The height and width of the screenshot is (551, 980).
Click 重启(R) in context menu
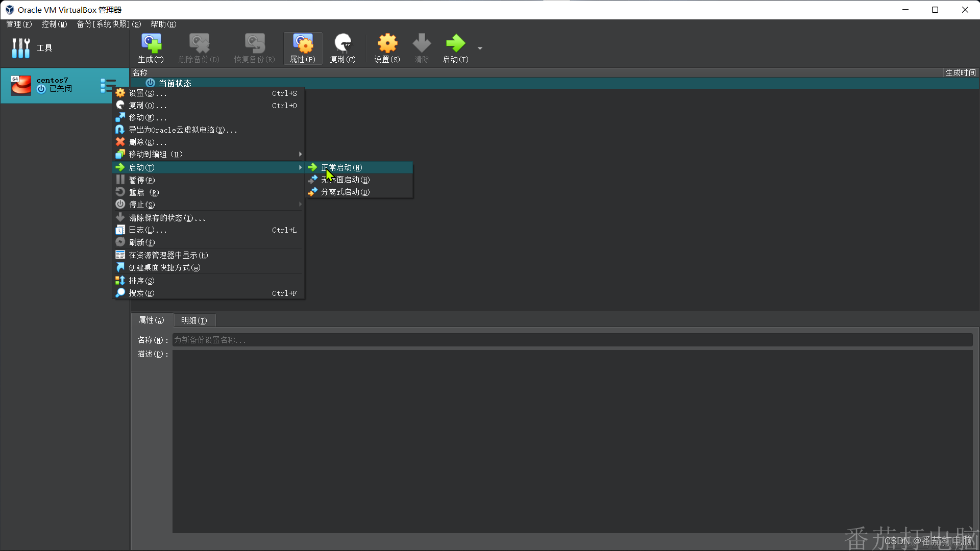pyautogui.click(x=208, y=192)
